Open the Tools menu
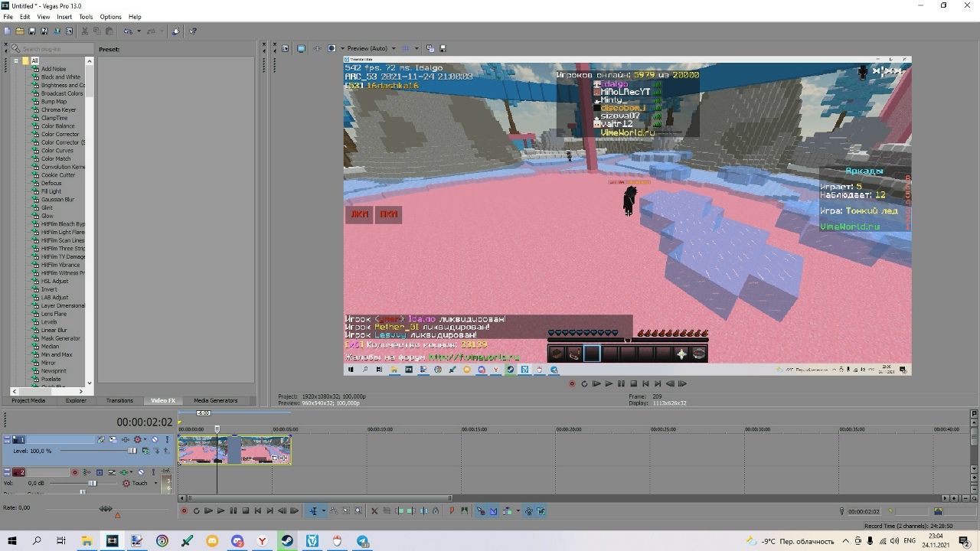This screenshot has width=980, height=551. [86, 17]
